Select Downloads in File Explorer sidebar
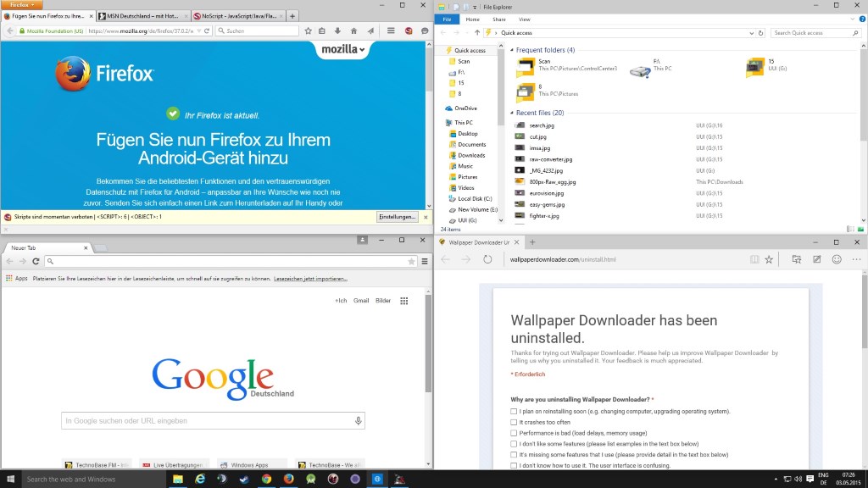The width and height of the screenshot is (868, 488). (471, 156)
